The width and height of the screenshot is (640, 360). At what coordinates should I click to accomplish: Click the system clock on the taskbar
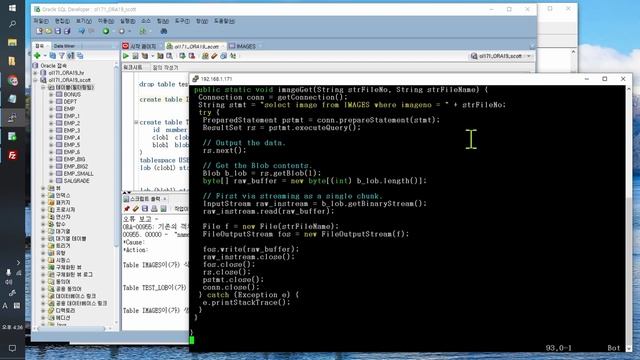[12, 327]
